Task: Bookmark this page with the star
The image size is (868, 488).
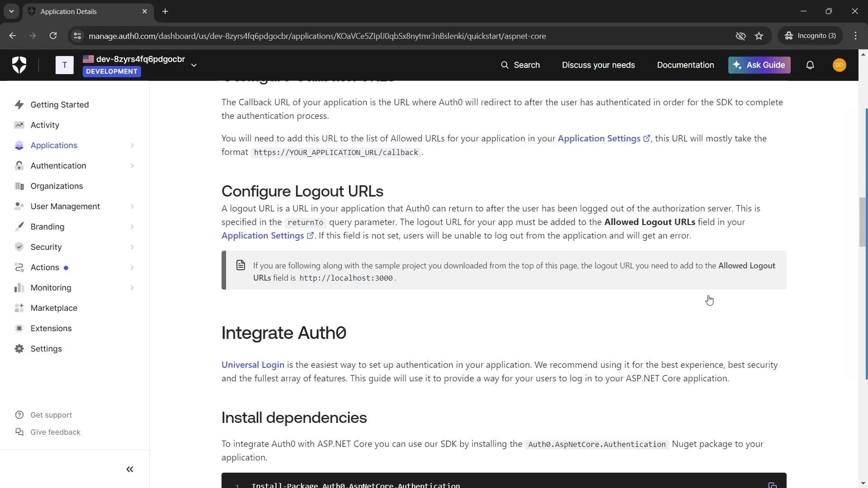Action: (759, 36)
